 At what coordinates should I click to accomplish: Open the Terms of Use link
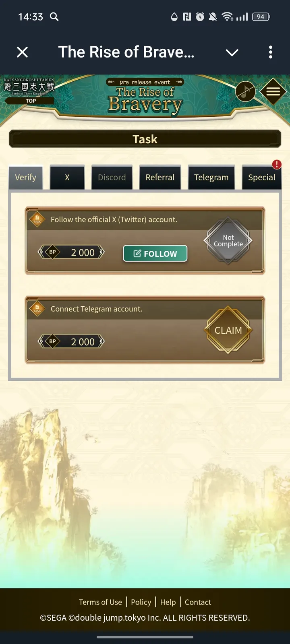(100, 602)
